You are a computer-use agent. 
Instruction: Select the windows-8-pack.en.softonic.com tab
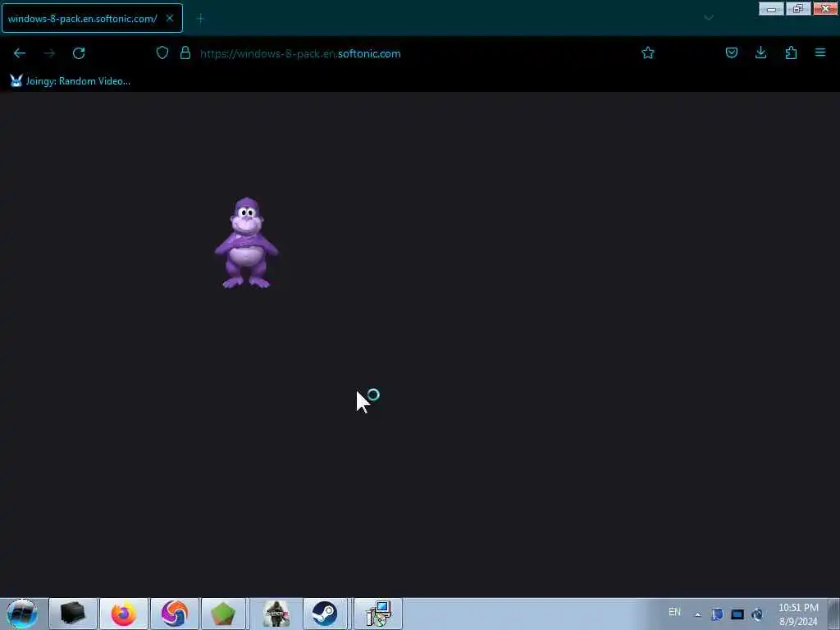point(92,18)
